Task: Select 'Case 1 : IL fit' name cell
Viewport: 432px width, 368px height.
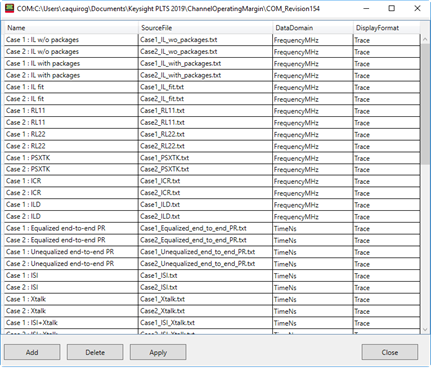Action: 71,87
